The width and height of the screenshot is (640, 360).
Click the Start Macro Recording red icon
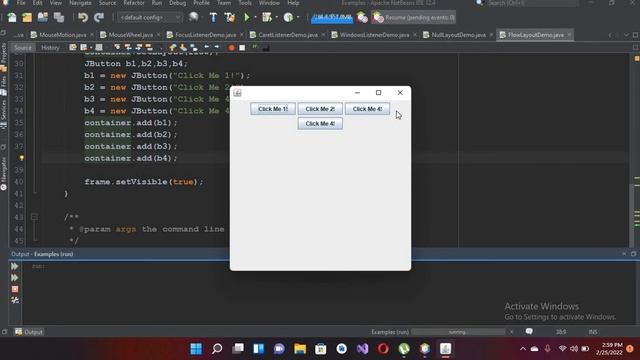(231, 48)
